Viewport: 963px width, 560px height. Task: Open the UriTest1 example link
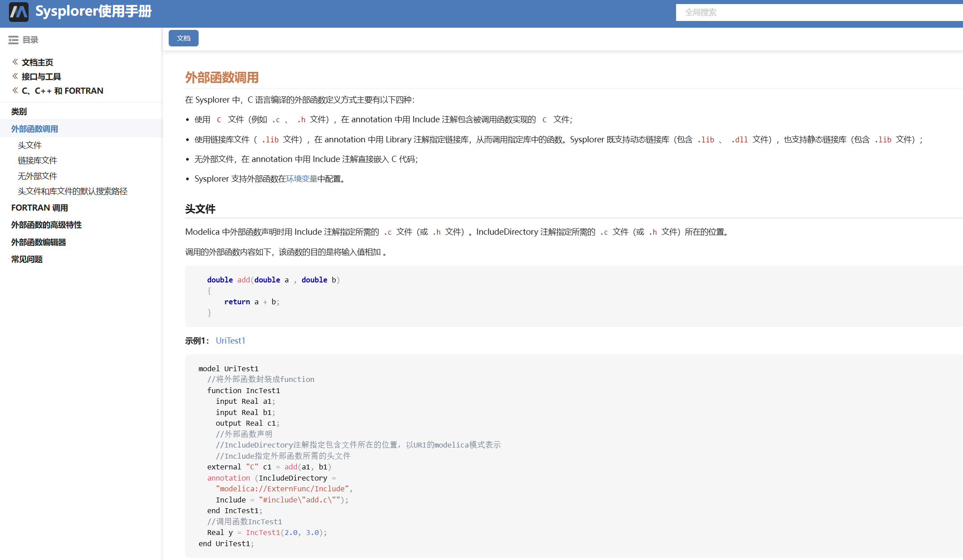coord(231,340)
